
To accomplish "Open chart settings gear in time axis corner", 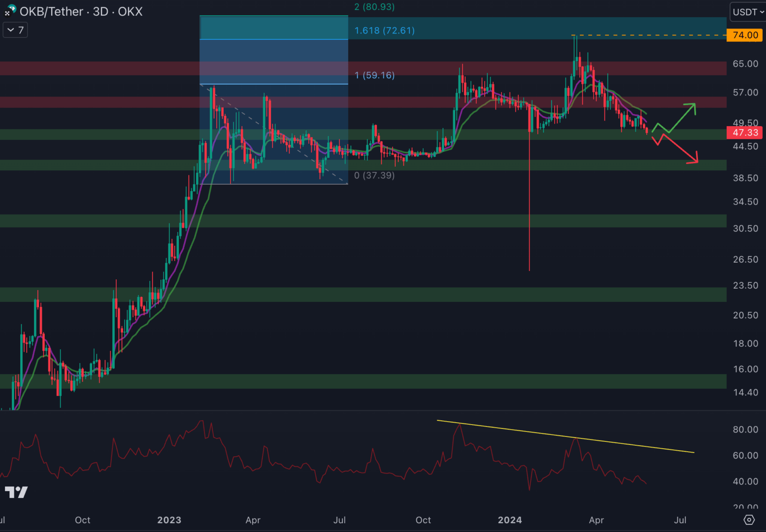I will (x=749, y=520).
